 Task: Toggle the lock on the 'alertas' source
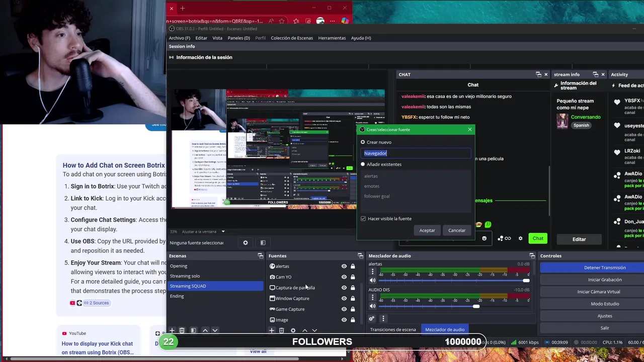[353, 266]
